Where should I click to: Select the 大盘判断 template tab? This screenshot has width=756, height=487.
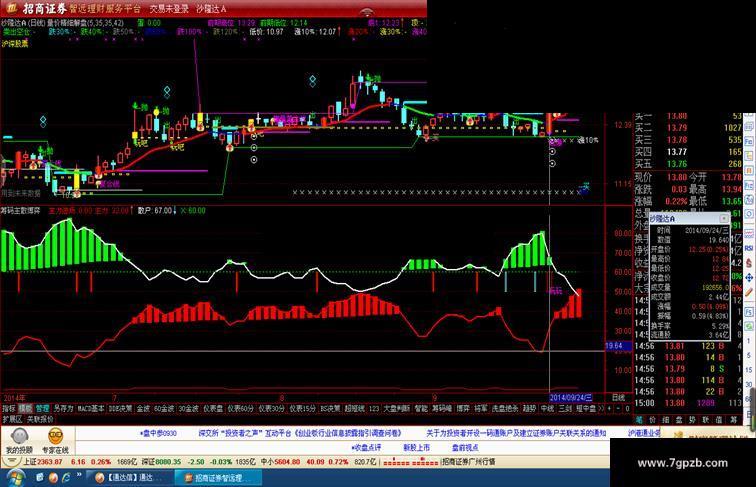(397, 408)
